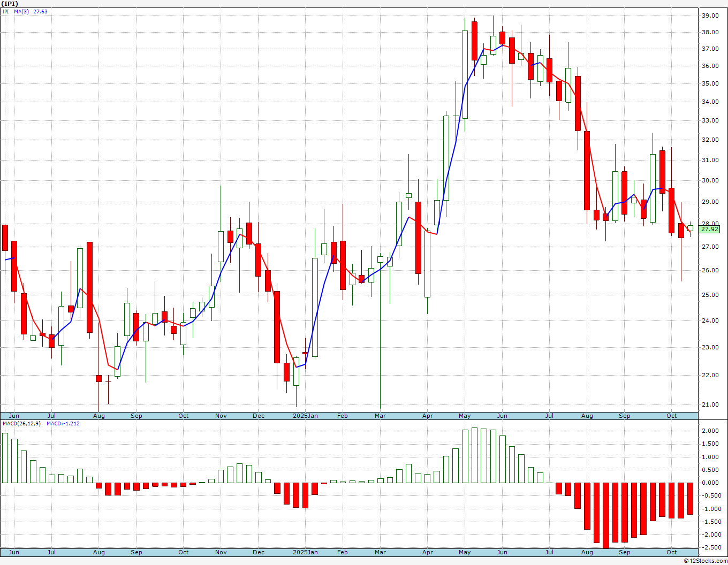
Task: Click the 31.00 price axis label
Action: pyautogui.click(x=710, y=160)
